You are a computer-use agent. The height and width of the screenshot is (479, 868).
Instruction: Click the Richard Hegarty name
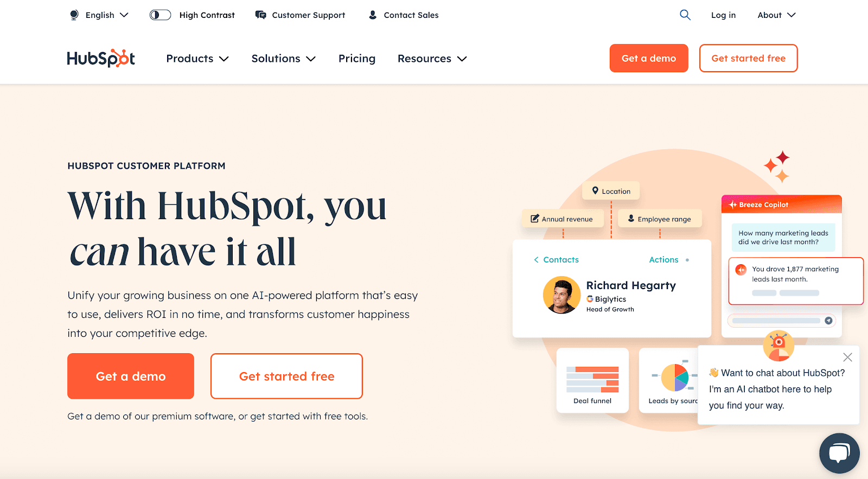click(x=631, y=285)
